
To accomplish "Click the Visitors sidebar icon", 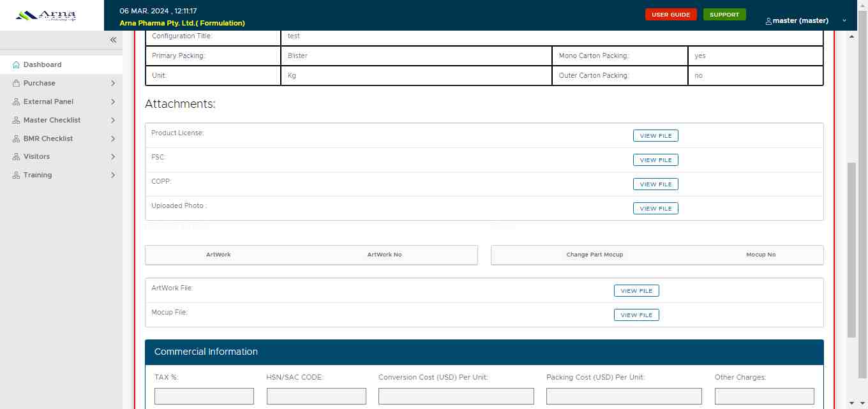I will [x=16, y=157].
